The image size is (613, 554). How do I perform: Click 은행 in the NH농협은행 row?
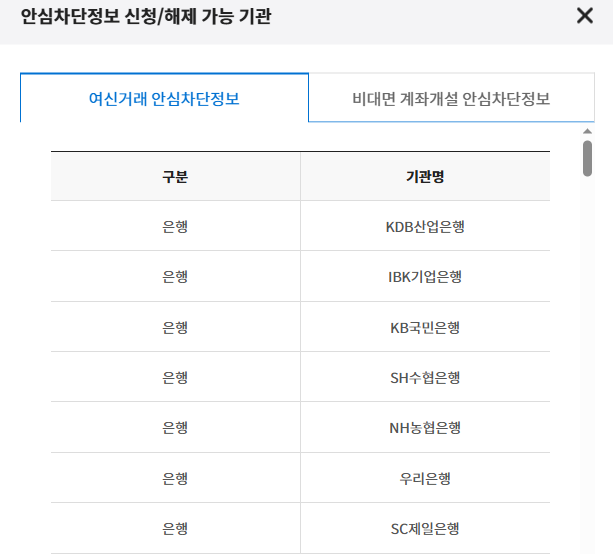tap(175, 427)
